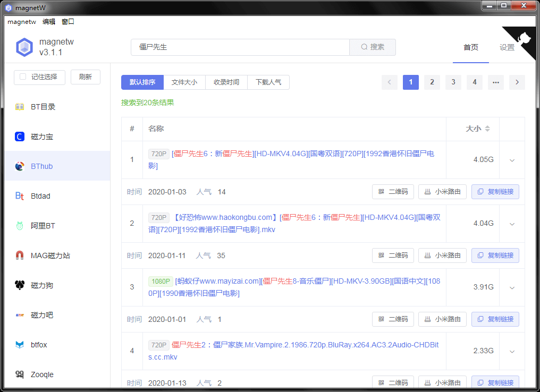Sort results by 下载人气
The image size is (540, 392).
[x=268, y=82]
